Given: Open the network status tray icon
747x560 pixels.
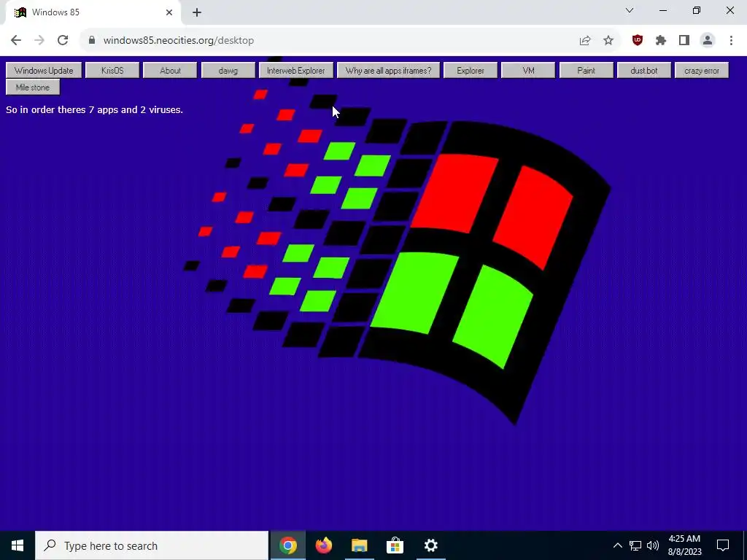Looking at the screenshot, I should point(635,545).
